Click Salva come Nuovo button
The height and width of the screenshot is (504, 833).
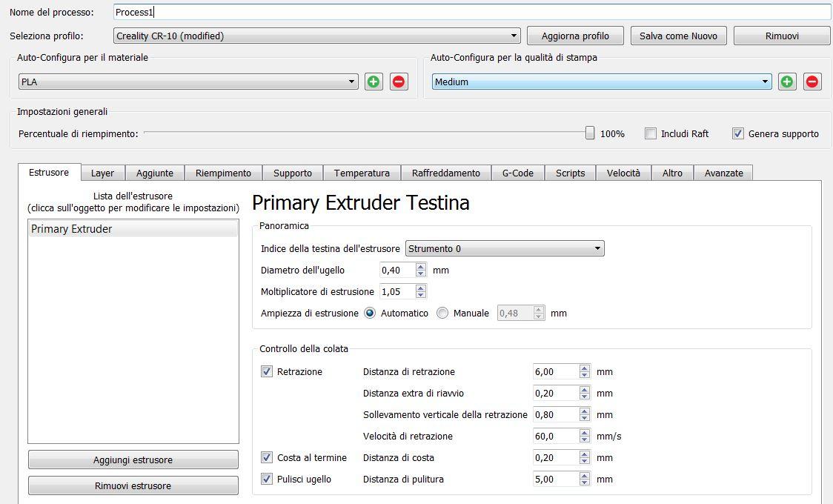(678, 36)
